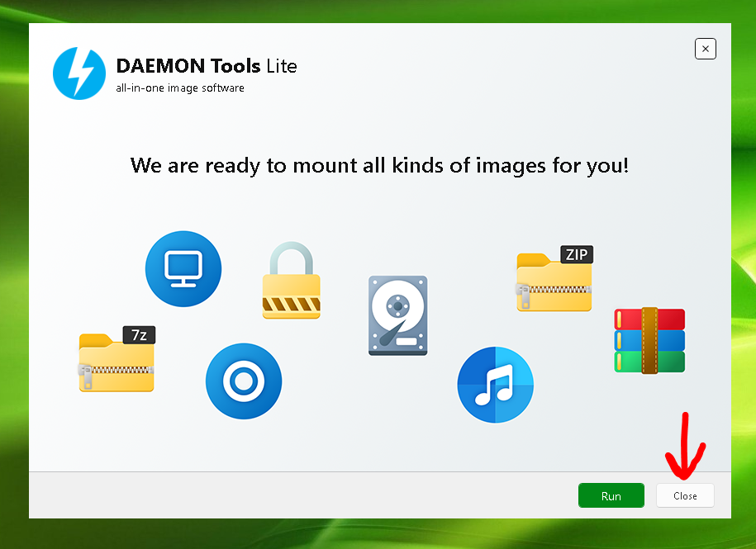Click the hard disk drive icon

click(x=397, y=315)
